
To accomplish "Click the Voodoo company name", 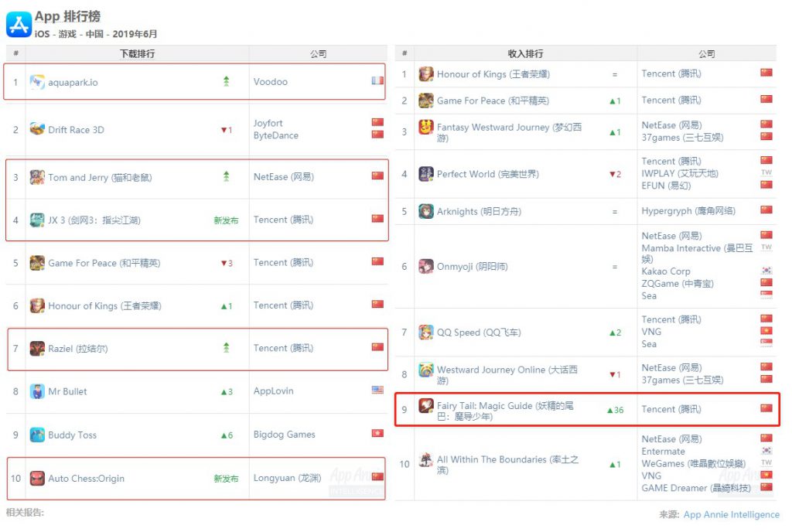I will click(270, 82).
